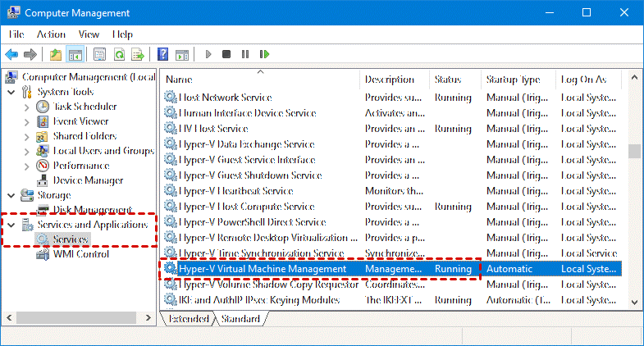Click the Storage drive icon
644x346 pixels.
coord(27,195)
